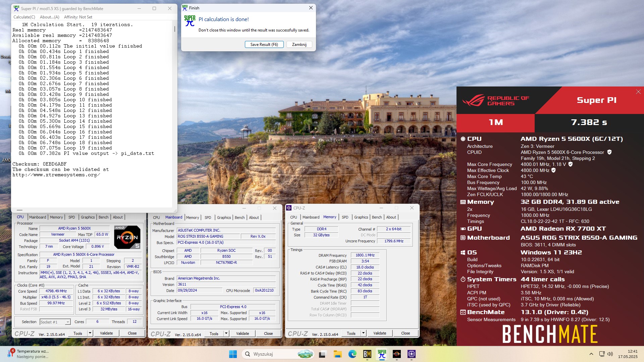
Task: Click Save Result (F6) button
Action: [x=264, y=45]
